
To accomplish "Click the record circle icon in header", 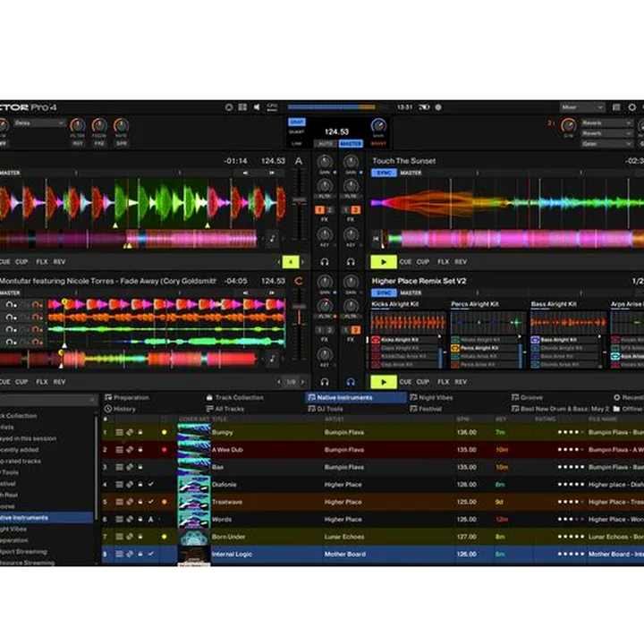I will point(438,107).
